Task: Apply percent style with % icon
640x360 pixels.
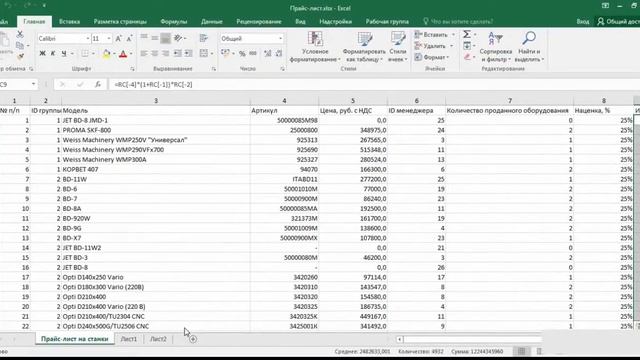Action: [242, 53]
